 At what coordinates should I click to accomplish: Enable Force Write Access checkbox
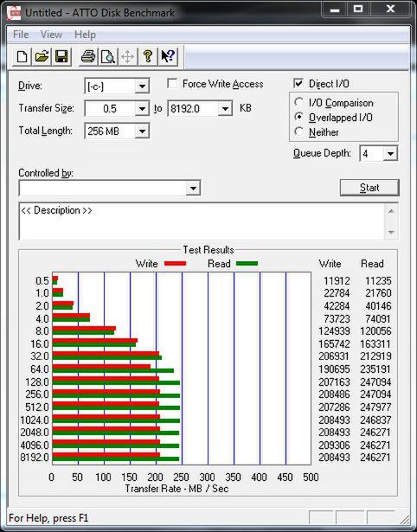pyautogui.click(x=172, y=83)
